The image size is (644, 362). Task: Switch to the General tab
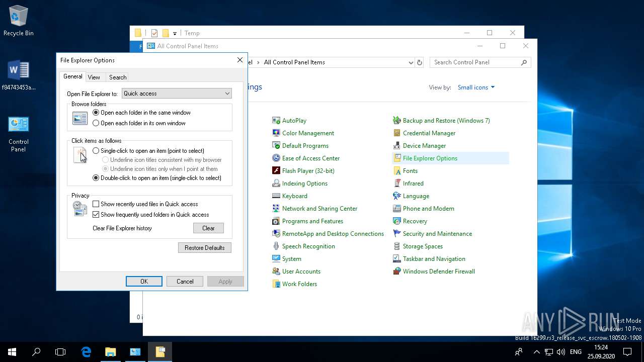pos(73,76)
